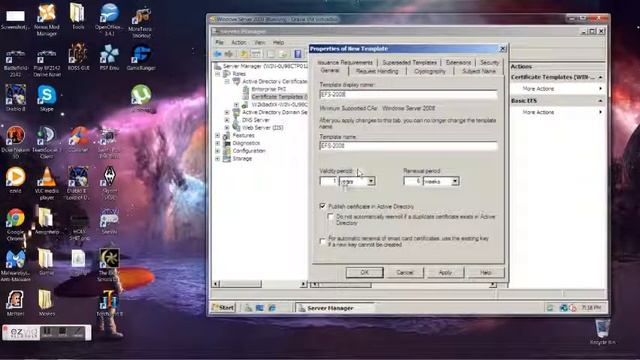
Task: Click the Server Manager taskbar button
Action: (x=335, y=308)
